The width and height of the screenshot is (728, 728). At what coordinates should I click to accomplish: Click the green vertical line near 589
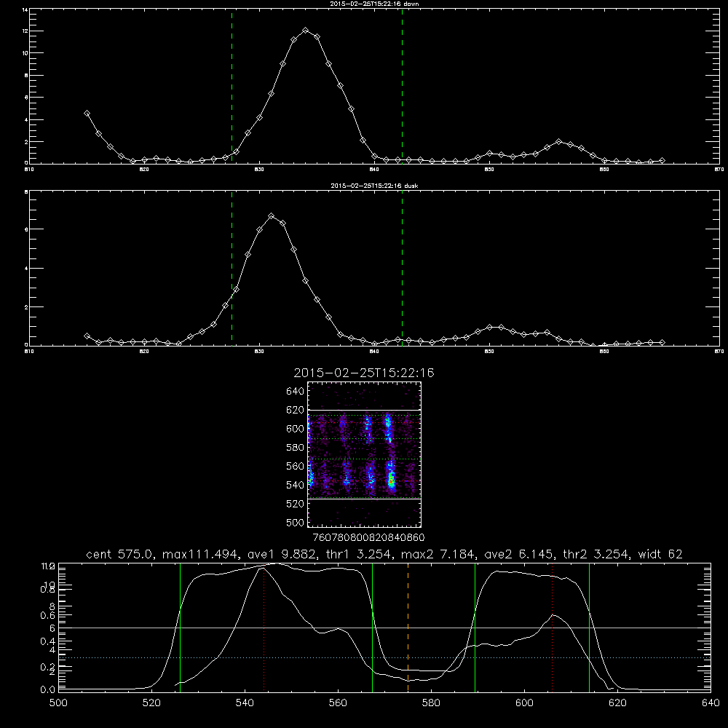click(475, 627)
